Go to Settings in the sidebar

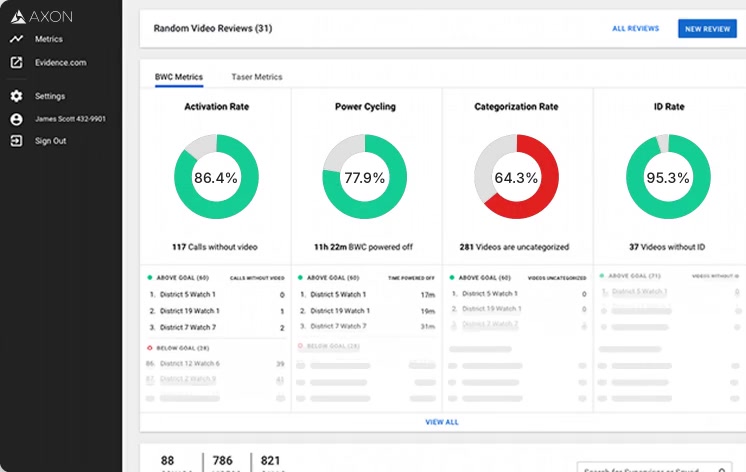49,96
